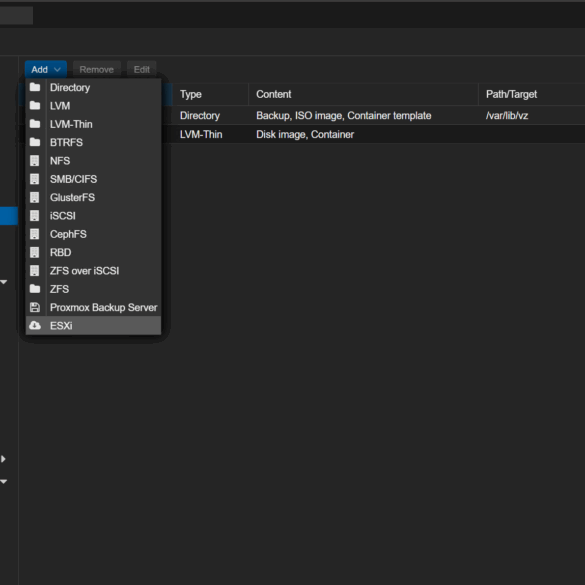This screenshot has width=585, height=585.
Task: Click the Edit button
Action: (141, 69)
